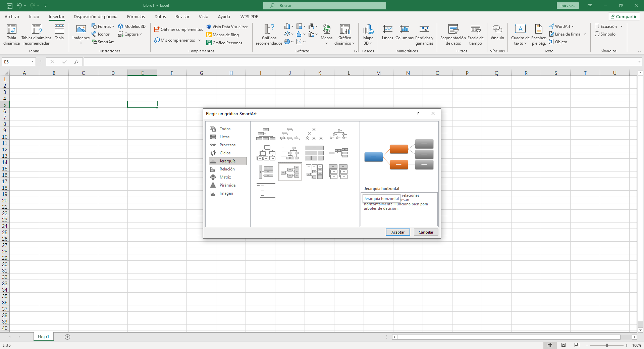Open the Imágenes insert menu
The image size is (644, 349).
pyautogui.click(x=81, y=34)
